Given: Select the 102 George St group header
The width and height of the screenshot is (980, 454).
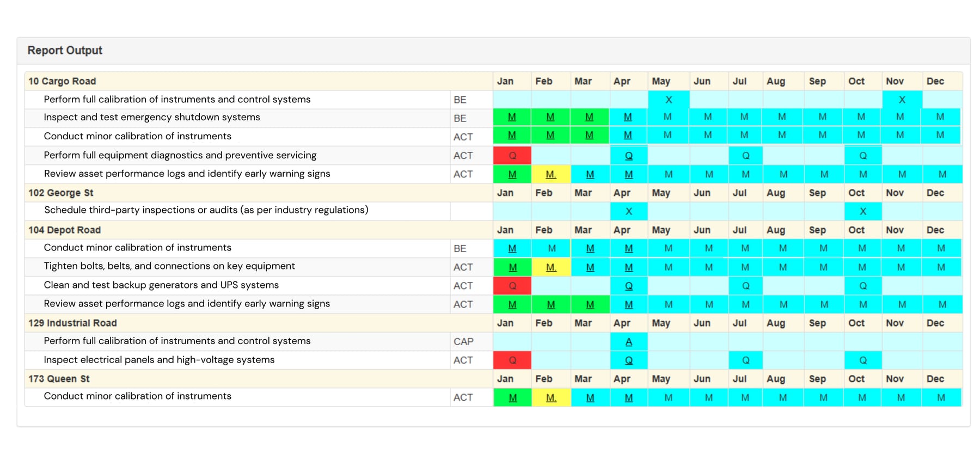Looking at the screenshot, I should 61,193.
